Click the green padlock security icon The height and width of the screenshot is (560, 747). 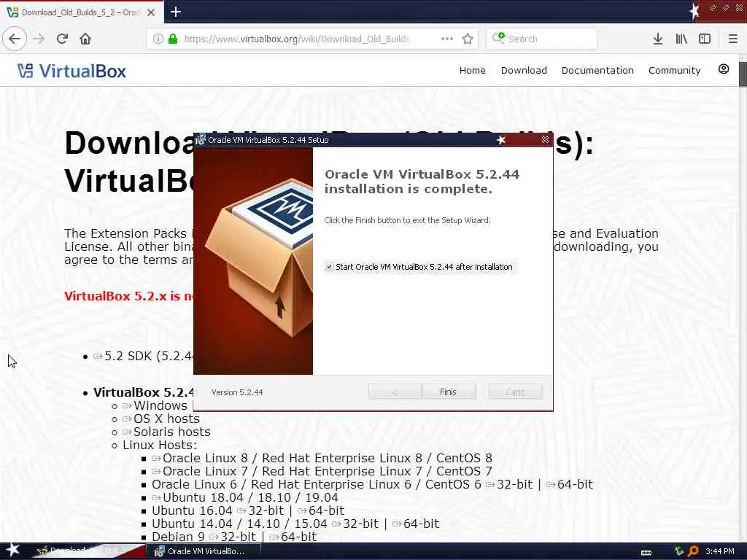coord(173,39)
